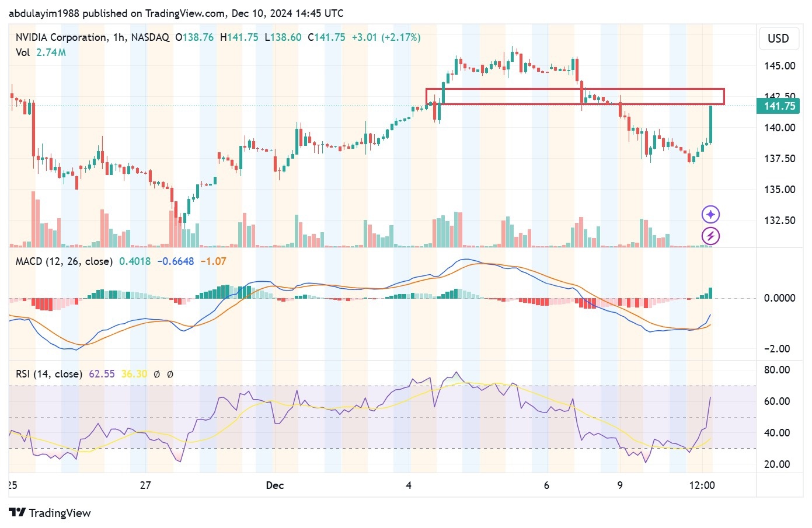
Task: Click the 140.00 price axis label
Action: 779,128
